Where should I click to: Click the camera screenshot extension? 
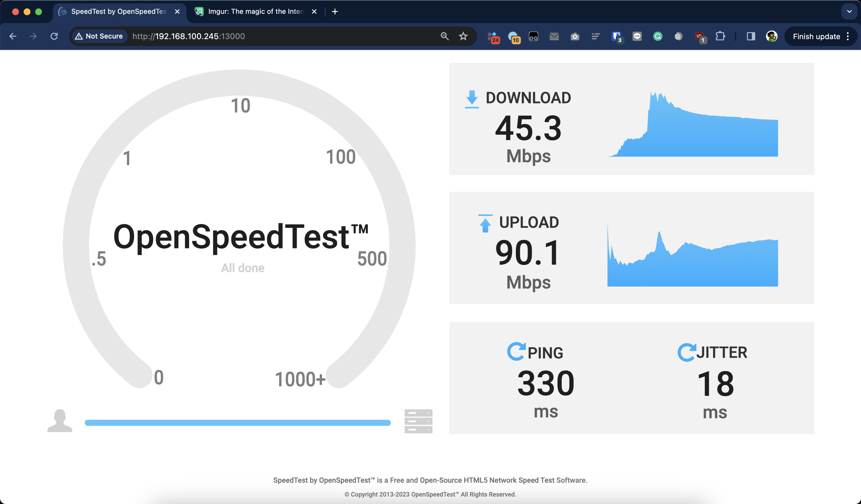575,36
